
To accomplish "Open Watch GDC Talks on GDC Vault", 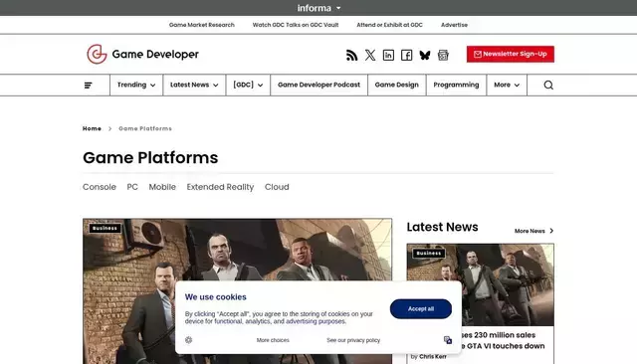I will pyautogui.click(x=296, y=25).
